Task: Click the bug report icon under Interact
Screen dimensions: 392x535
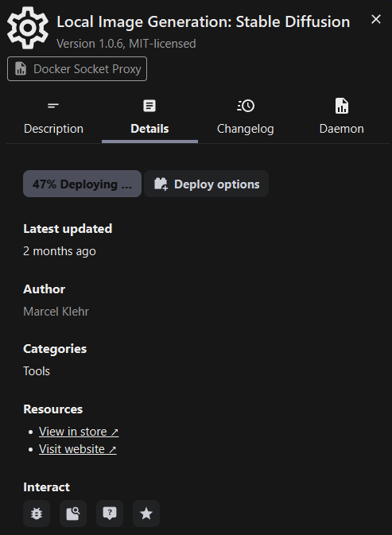Action: 37,514
